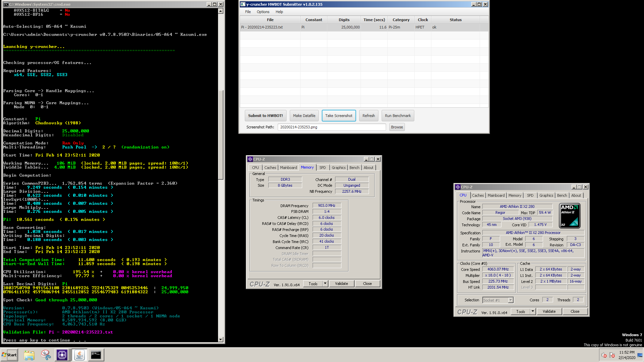Click the Run Benchmark button
The height and width of the screenshot is (362, 644).
[x=398, y=116]
